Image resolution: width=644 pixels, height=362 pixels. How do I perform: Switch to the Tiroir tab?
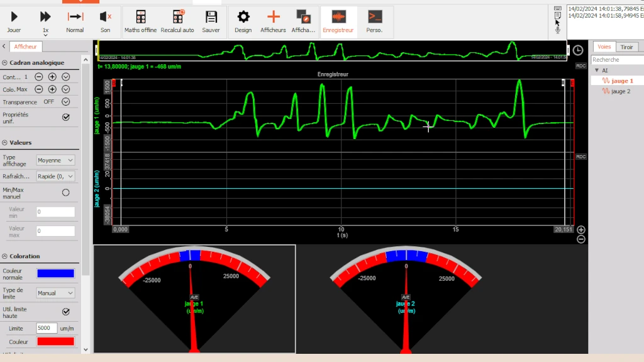click(626, 47)
